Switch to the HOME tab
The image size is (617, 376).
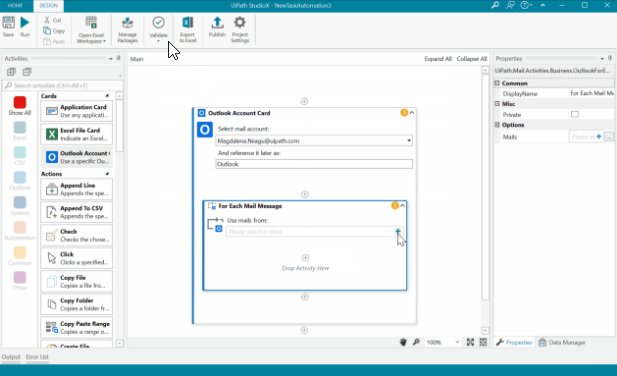15,6
